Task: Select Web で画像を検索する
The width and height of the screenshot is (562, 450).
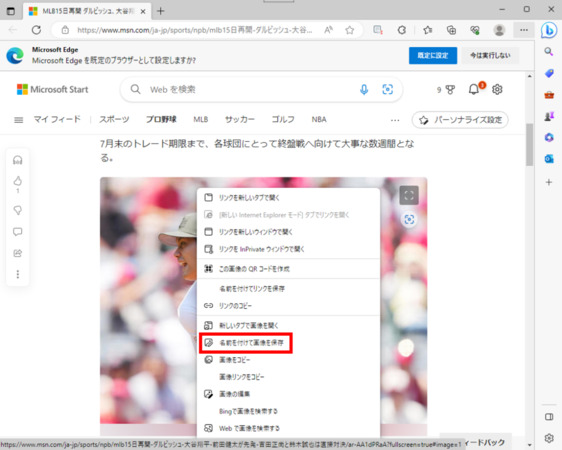Action: [288, 428]
